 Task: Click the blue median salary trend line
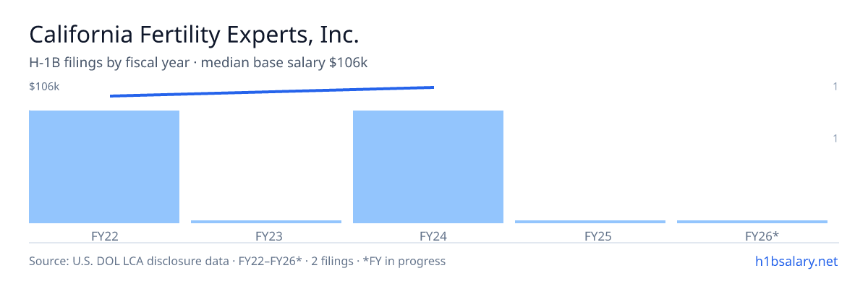272,92
